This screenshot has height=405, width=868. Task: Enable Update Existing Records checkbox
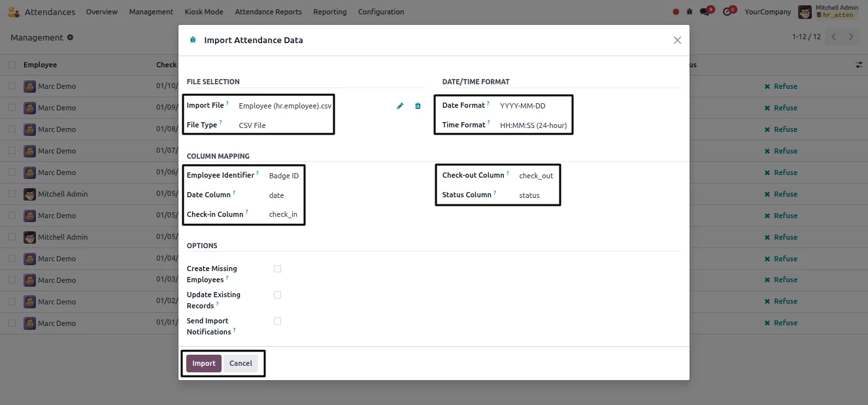(x=278, y=295)
